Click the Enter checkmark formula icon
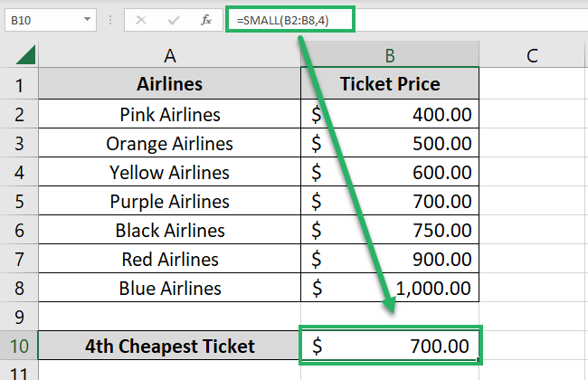588x380 pixels. (x=175, y=18)
